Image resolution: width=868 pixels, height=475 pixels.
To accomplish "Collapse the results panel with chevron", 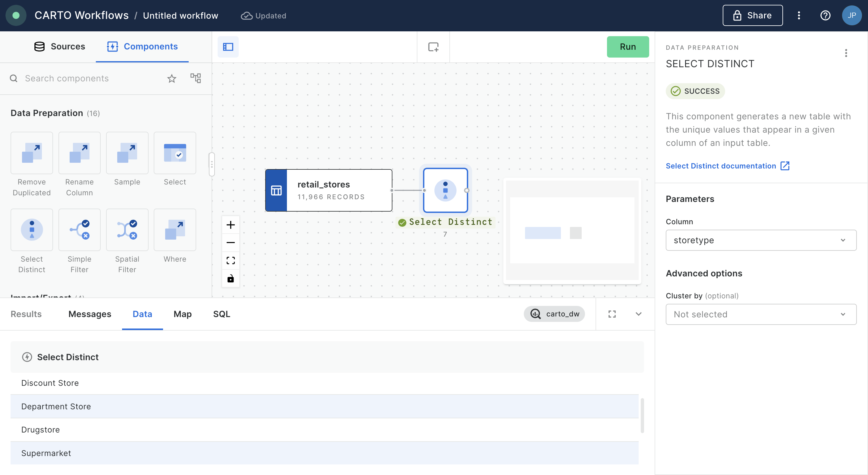I will [x=638, y=314].
